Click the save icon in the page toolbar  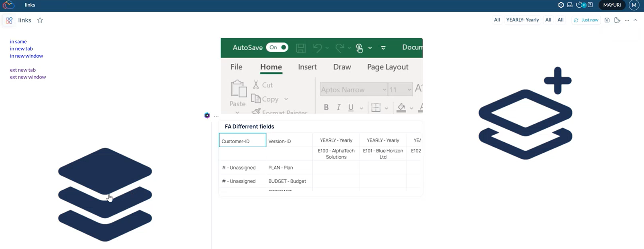[x=607, y=20]
